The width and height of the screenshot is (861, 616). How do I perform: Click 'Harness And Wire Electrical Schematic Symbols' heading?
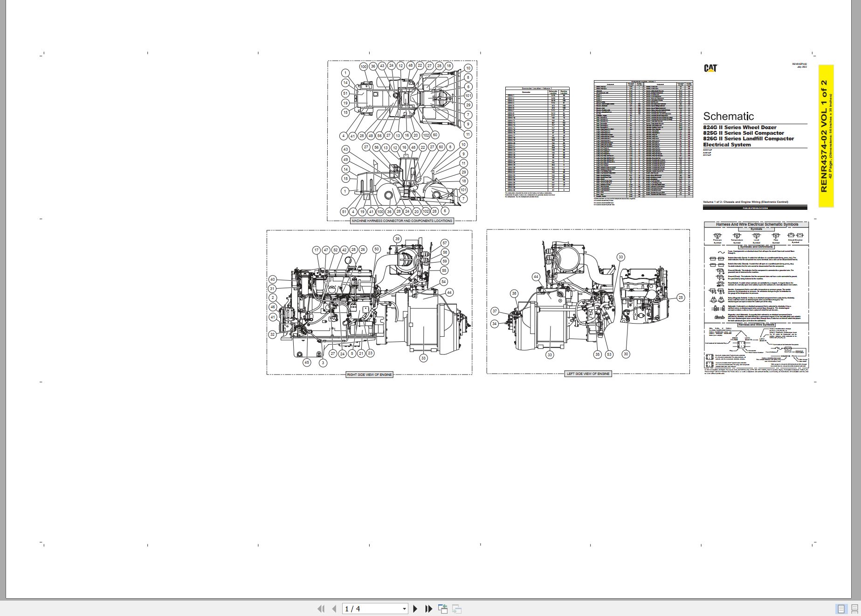click(x=756, y=224)
